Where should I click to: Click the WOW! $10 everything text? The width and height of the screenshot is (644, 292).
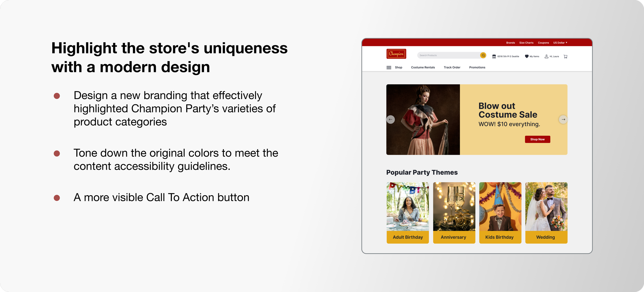tap(509, 124)
